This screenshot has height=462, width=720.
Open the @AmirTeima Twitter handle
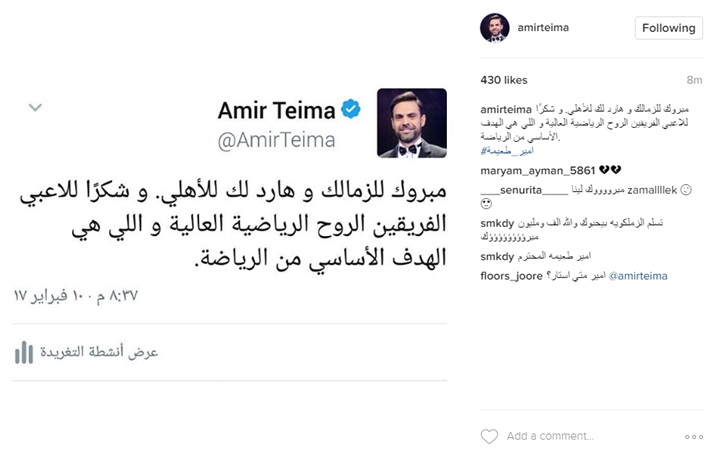pyautogui.click(x=276, y=141)
